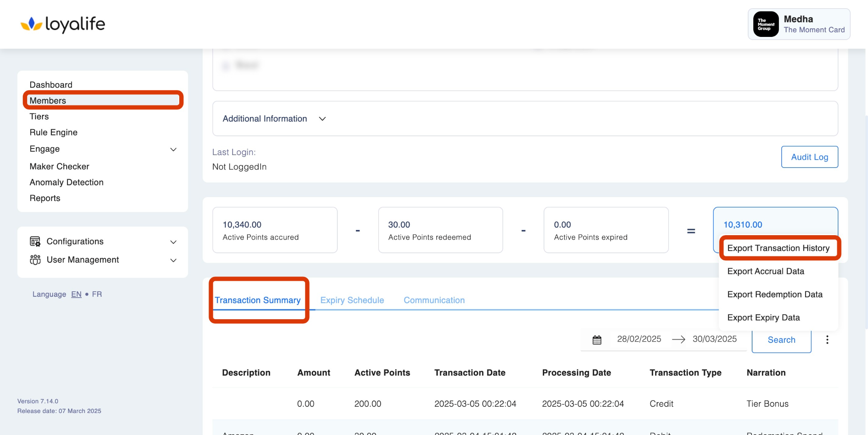
Task: Select EN language option
Action: [76, 294]
